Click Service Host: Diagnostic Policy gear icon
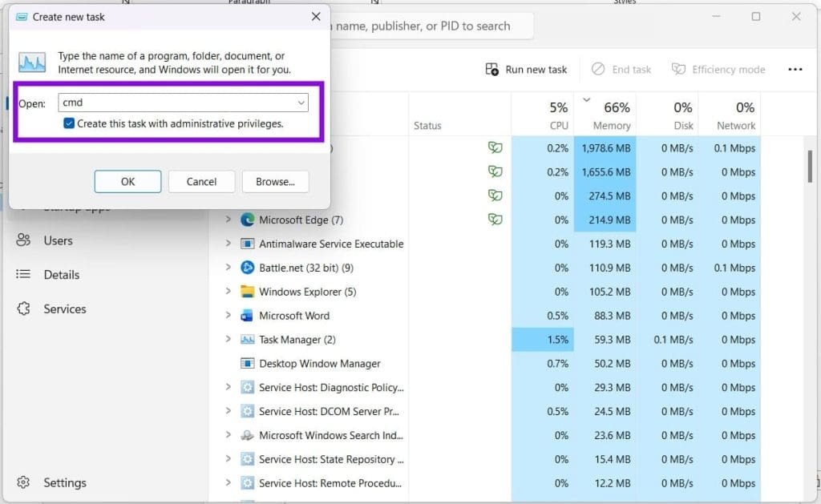821x504 pixels. (247, 387)
